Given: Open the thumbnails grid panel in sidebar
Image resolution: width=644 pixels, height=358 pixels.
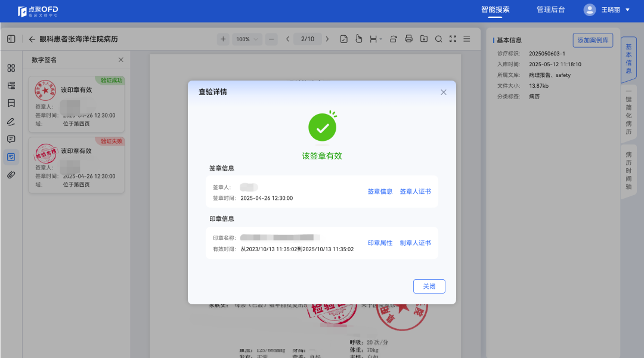Looking at the screenshot, I should coord(11,68).
